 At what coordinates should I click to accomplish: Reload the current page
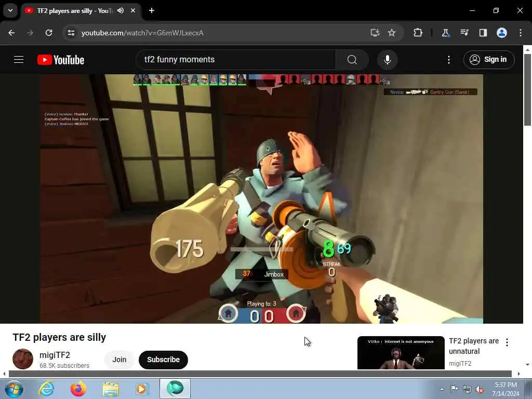pyautogui.click(x=49, y=33)
